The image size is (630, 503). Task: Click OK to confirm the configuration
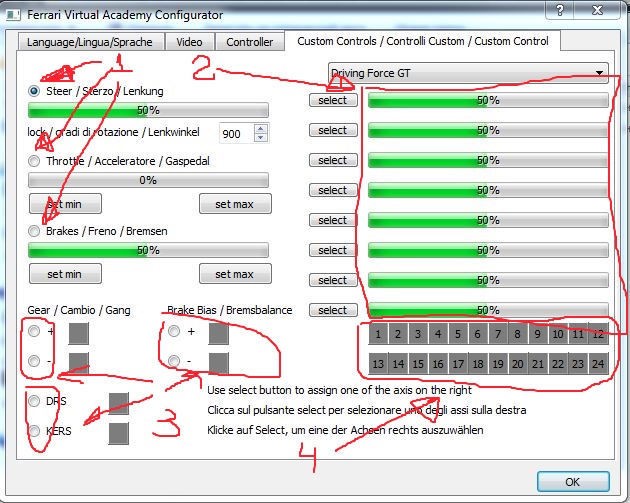(x=572, y=481)
